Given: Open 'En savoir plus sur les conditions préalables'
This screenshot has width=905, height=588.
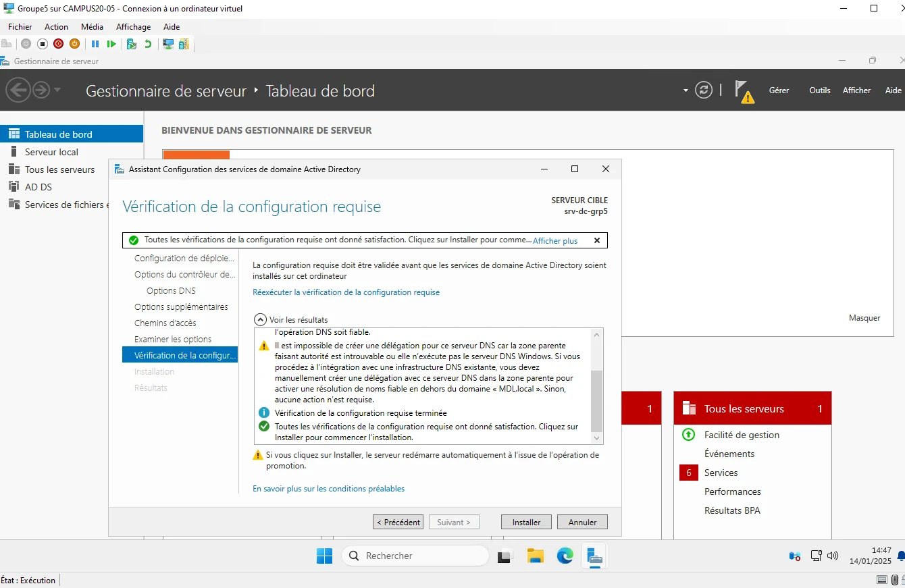Looking at the screenshot, I should pos(328,488).
